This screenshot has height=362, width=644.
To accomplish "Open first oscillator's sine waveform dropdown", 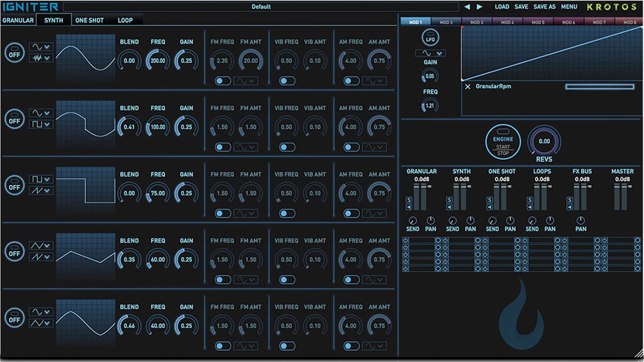I will tap(41, 46).
